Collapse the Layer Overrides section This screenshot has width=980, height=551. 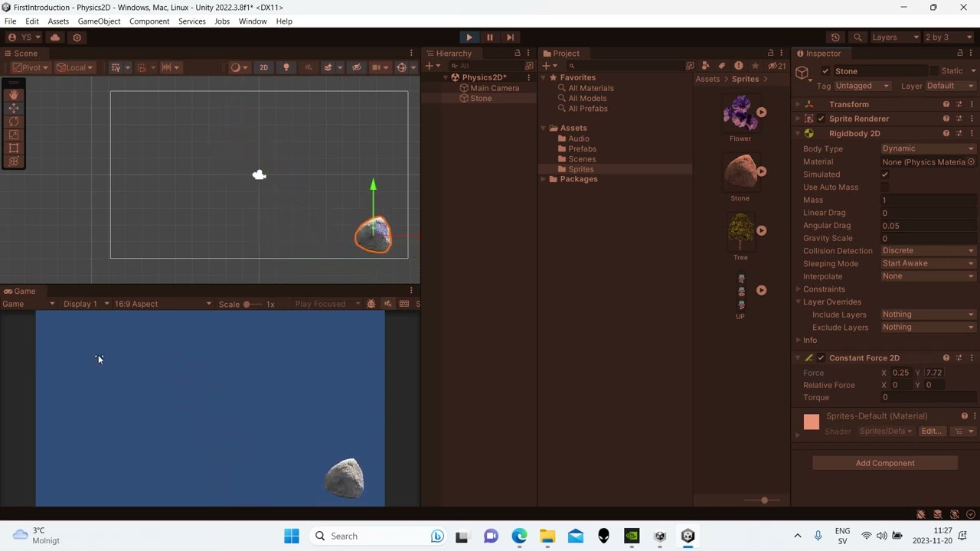[x=799, y=302]
